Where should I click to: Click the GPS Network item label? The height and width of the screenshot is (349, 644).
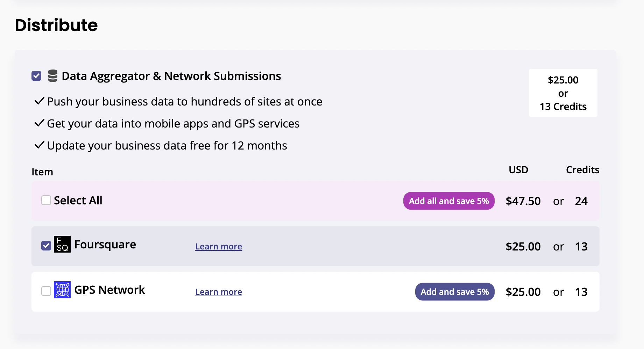tap(109, 290)
